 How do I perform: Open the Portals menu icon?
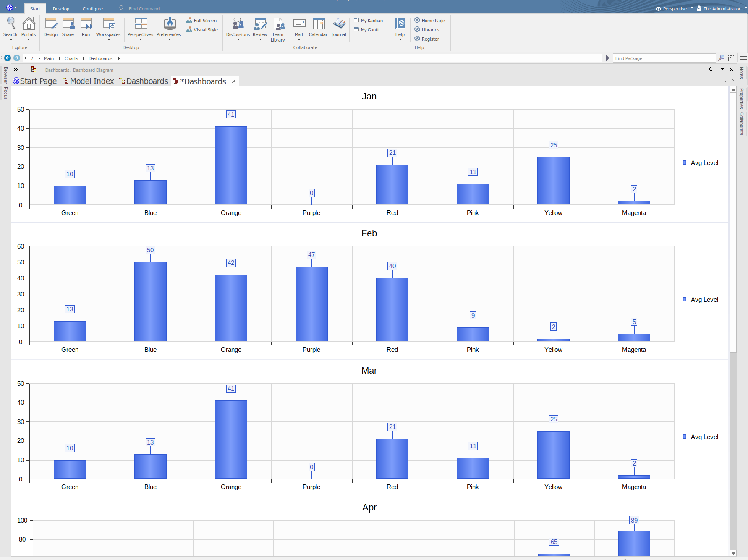29,28
